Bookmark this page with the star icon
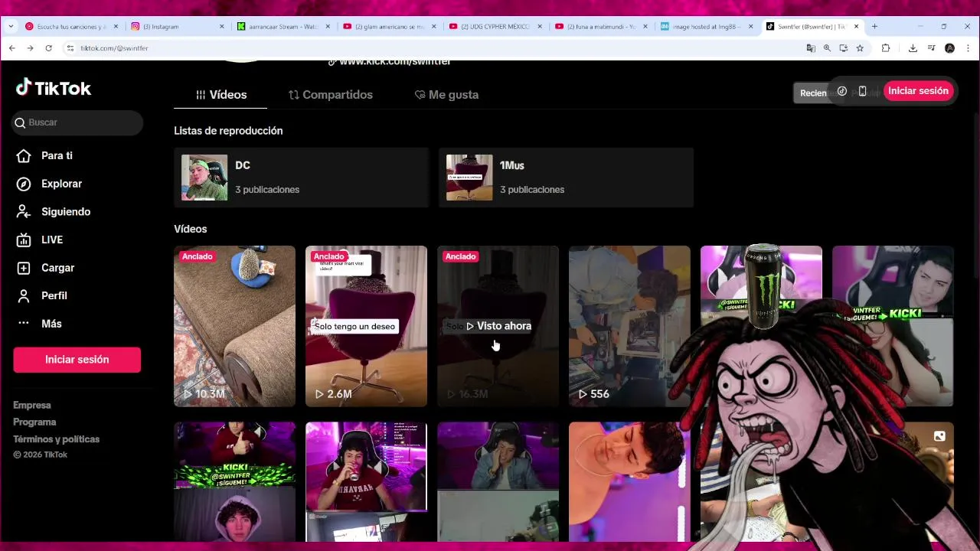This screenshot has height=551, width=980. (x=860, y=48)
